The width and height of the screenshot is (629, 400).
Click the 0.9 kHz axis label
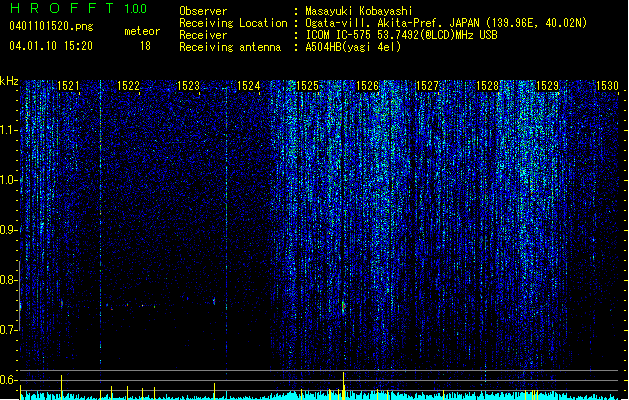click(8, 230)
